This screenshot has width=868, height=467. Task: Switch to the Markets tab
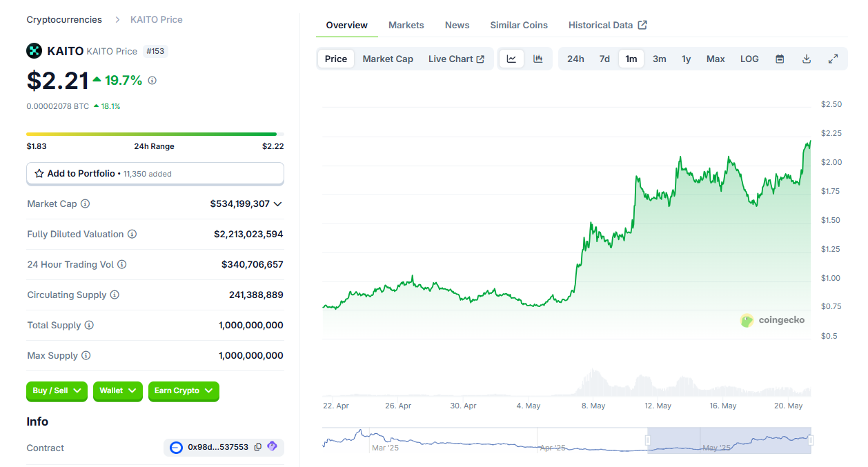406,25
